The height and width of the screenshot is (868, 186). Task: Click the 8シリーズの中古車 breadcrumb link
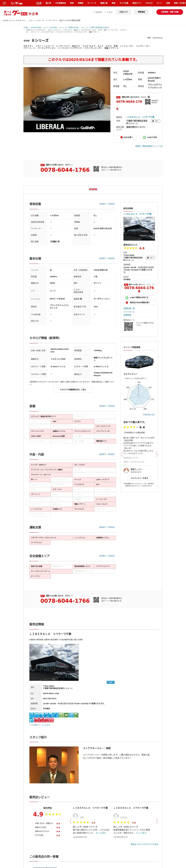coord(50,28)
